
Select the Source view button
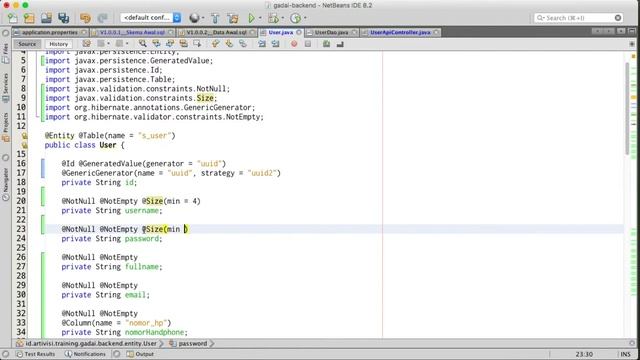27,44
